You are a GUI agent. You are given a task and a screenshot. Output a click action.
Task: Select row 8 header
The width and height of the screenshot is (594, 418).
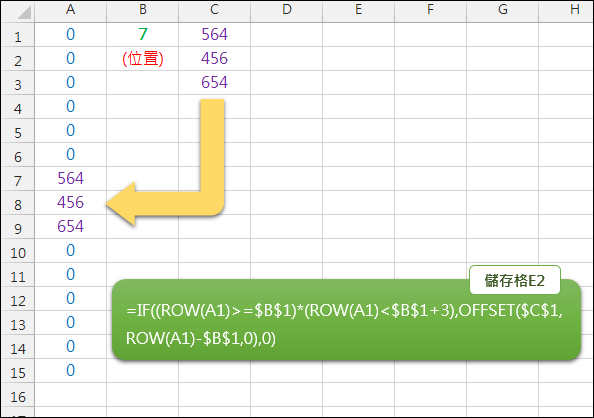click(x=18, y=203)
